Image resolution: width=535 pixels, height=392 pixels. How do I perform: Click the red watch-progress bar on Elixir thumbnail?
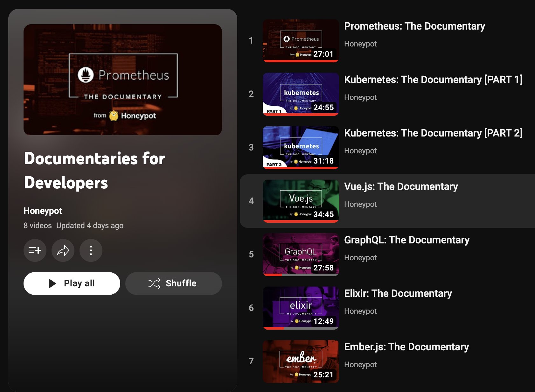[274, 328]
